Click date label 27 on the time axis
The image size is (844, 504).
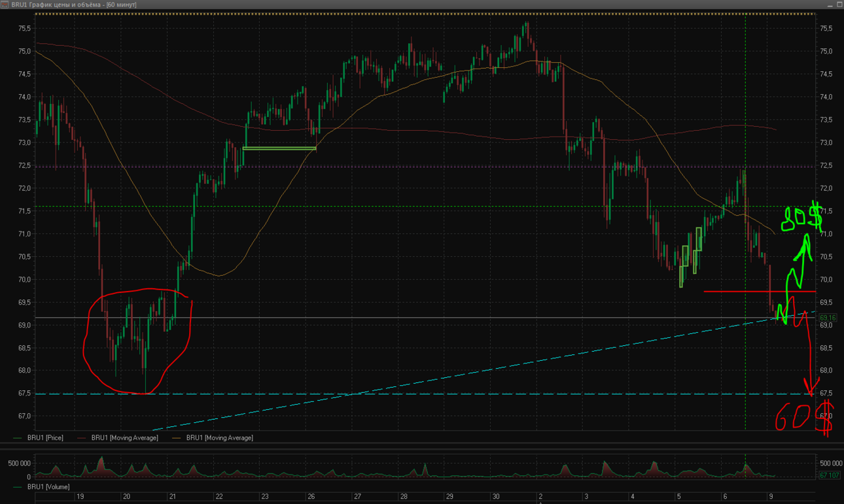(357, 497)
